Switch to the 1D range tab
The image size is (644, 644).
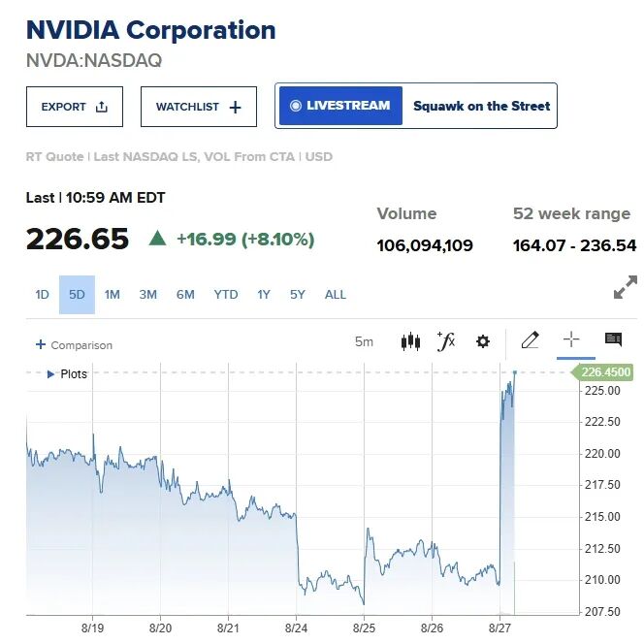(x=42, y=295)
